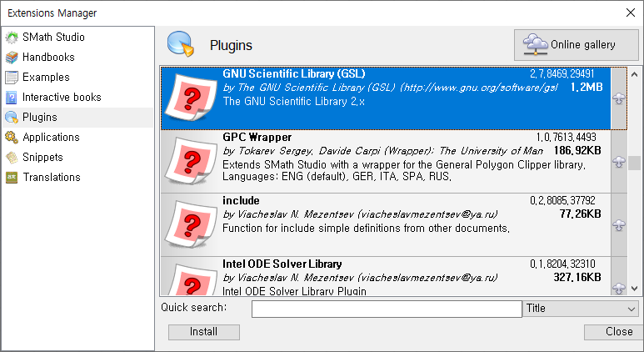Select the GNU Scientific Library (GSL) title
644x352 pixels.
293,74
